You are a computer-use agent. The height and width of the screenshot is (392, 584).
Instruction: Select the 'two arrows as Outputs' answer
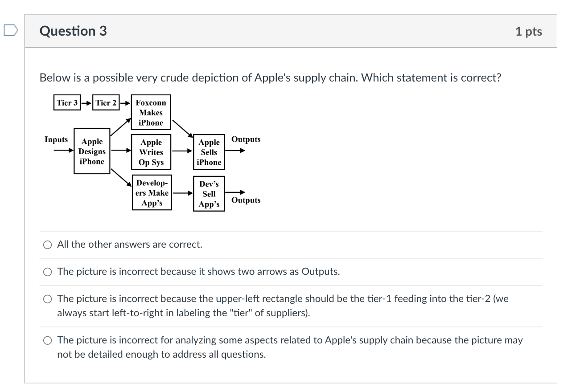tap(47, 272)
